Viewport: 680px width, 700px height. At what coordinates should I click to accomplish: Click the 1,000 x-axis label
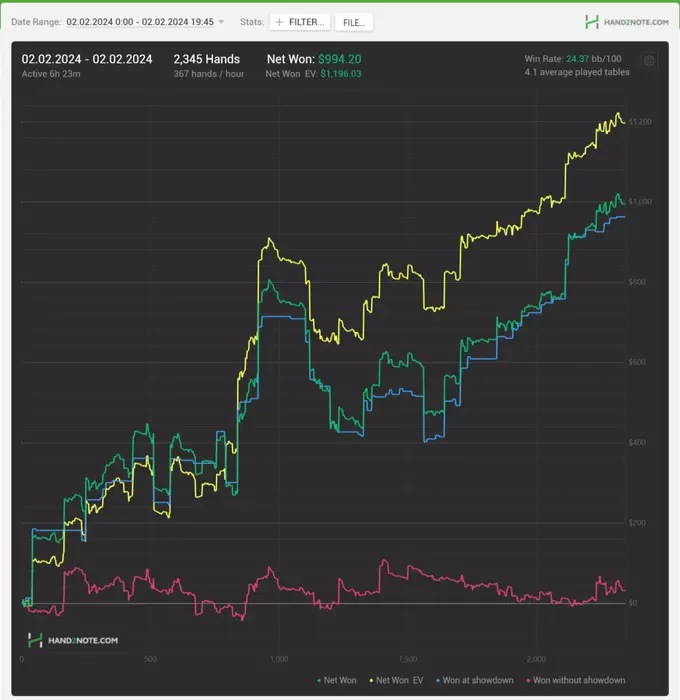pos(279,659)
